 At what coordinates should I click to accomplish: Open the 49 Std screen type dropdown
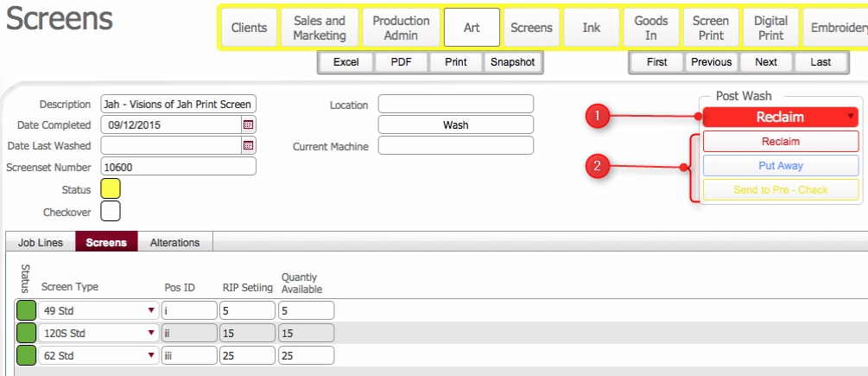152,310
